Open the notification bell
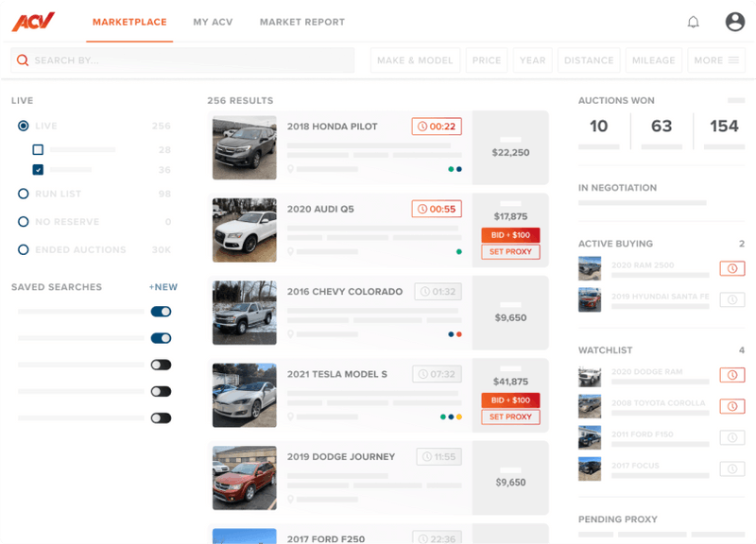Screen dimensions: 756x544 click(693, 21)
